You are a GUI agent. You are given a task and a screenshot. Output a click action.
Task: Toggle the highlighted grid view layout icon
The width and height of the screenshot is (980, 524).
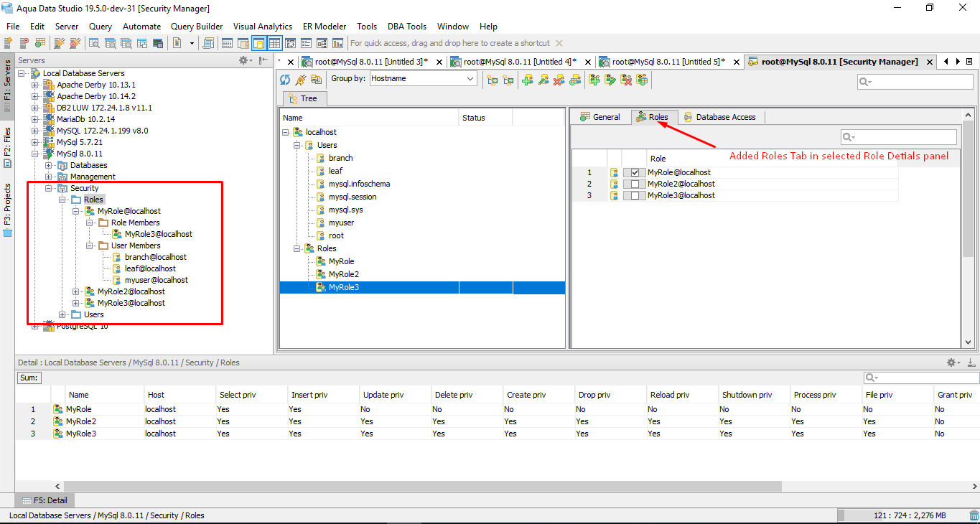[275, 43]
